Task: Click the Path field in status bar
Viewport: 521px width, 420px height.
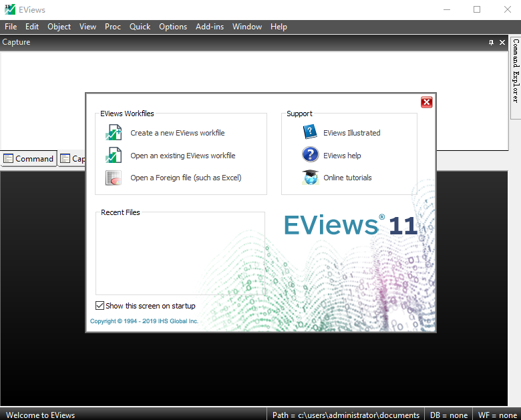Action: (345, 415)
